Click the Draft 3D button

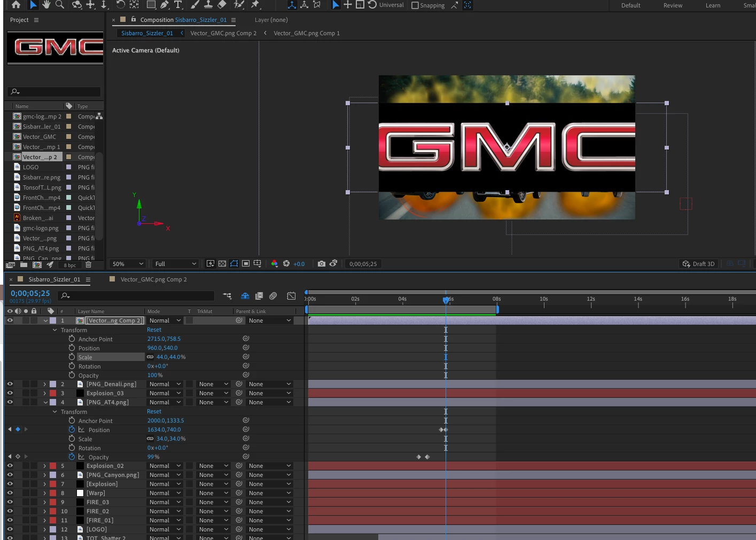(699, 264)
